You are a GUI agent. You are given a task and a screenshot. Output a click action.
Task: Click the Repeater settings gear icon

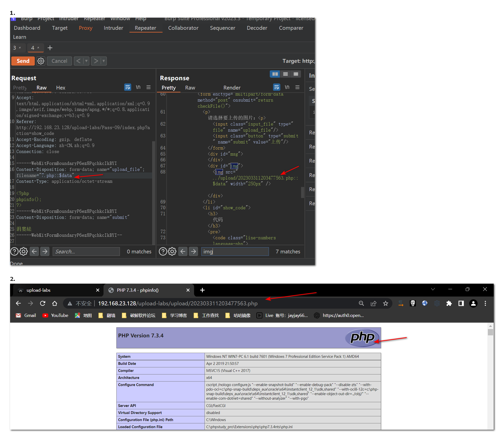pyautogui.click(x=41, y=61)
